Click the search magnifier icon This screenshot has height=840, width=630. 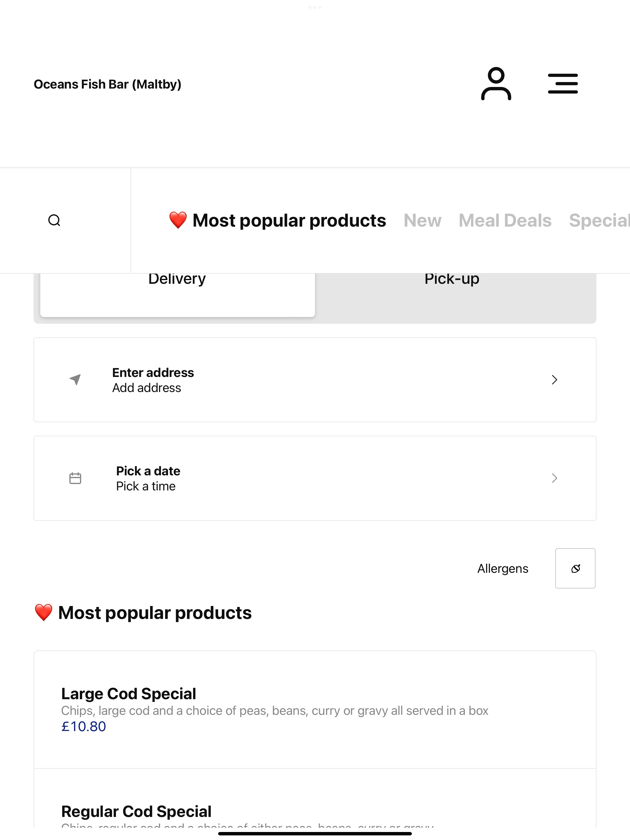54,220
